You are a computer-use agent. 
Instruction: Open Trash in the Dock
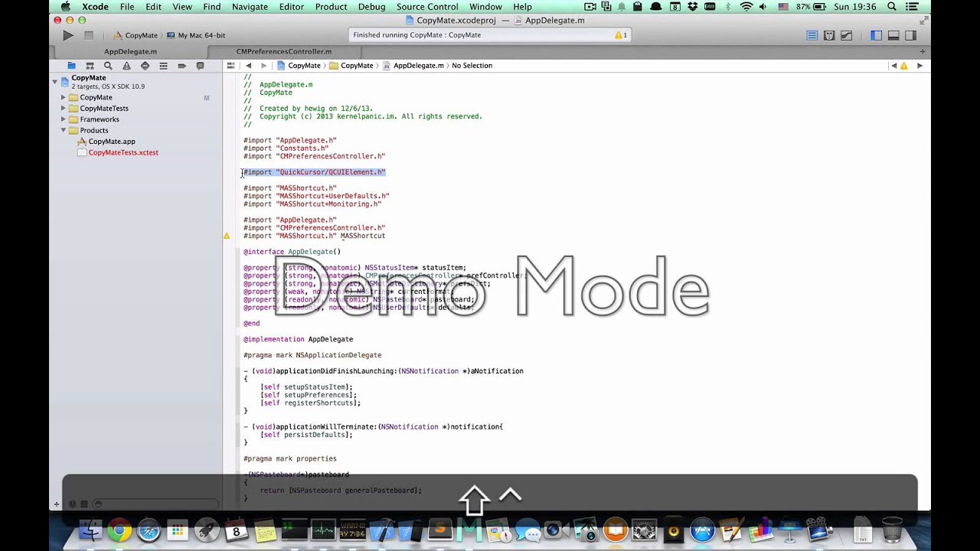click(892, 530)
